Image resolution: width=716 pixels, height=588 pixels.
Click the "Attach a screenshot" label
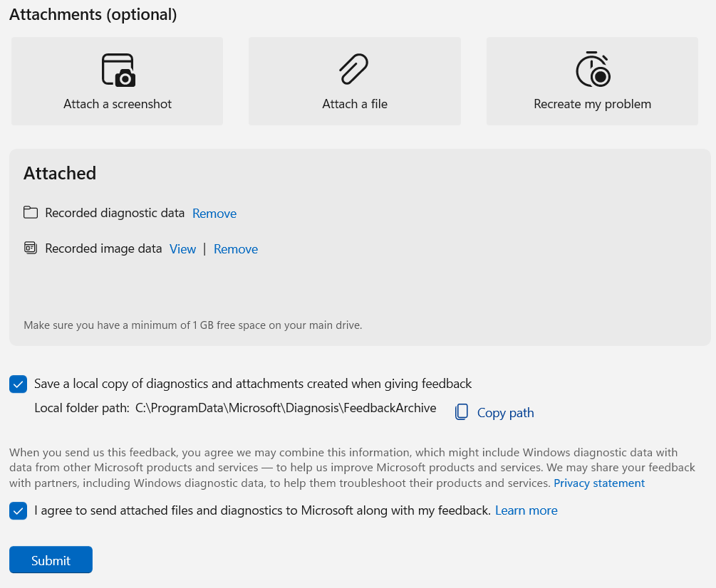click(x=118, y=104)
